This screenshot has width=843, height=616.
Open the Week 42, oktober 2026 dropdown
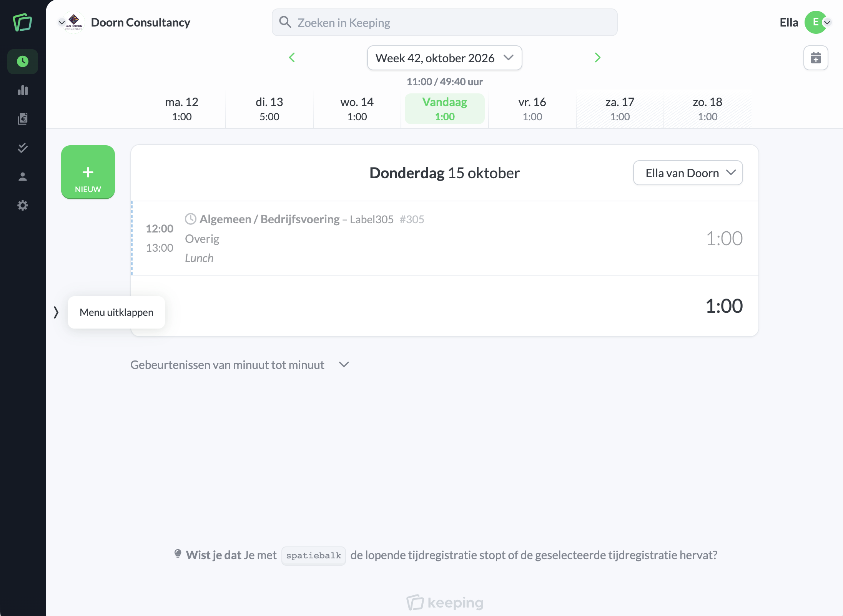(x=444, y=58)
